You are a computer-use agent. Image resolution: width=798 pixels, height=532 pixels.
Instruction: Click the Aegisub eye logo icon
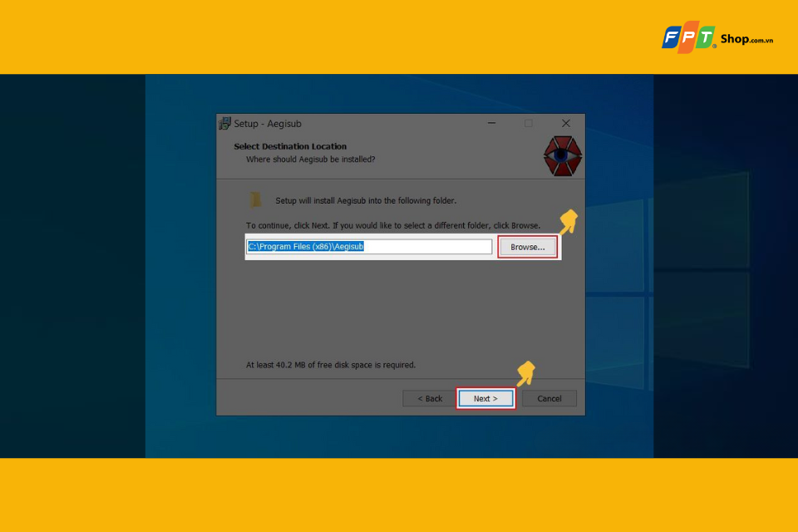(562, 155)
